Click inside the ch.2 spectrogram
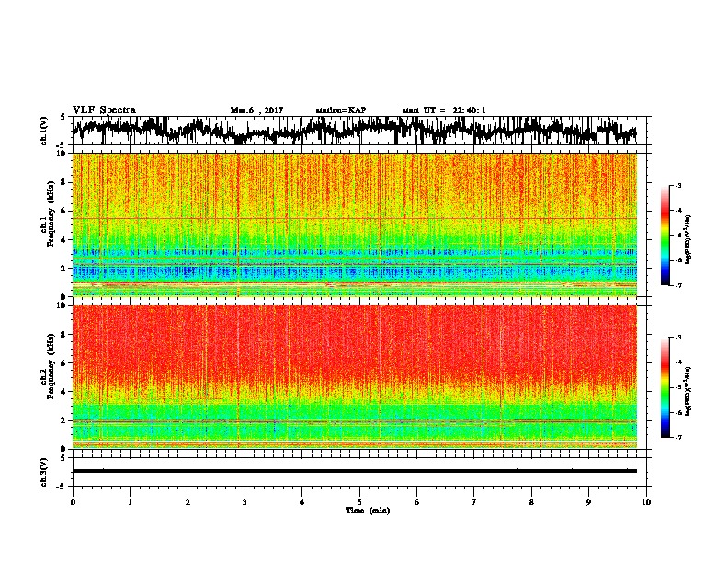728x563 pixels. pyautogui.click(x=355, y=377)
